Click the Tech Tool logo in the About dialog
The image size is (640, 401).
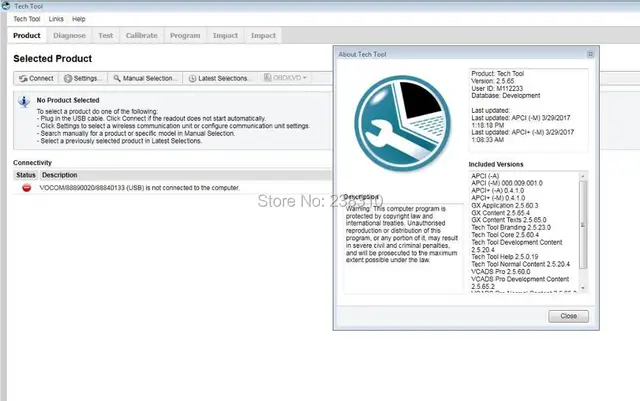[x=403, y=123]
